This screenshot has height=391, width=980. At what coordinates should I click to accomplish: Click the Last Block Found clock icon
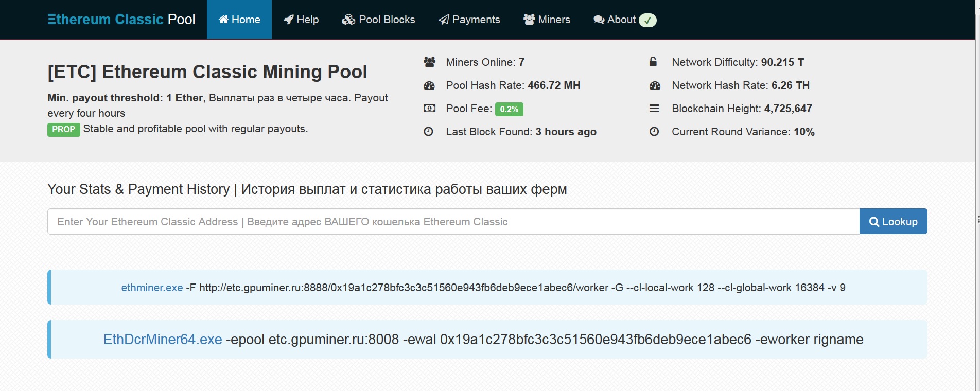coord(428,132)
